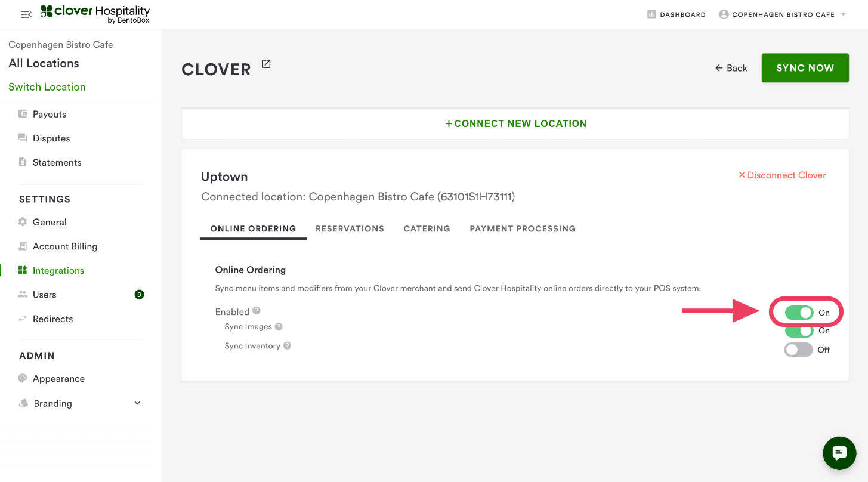Open the Copenhagen Bistro Cafe account dropdown
868x482 pixels.
coord(783,14)
